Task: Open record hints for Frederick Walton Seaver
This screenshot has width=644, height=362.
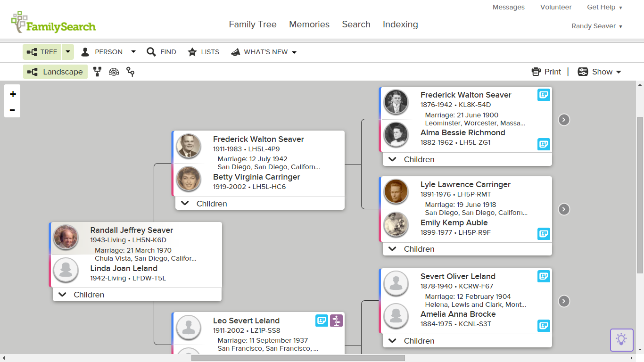Action: click(x=544, y=95)
